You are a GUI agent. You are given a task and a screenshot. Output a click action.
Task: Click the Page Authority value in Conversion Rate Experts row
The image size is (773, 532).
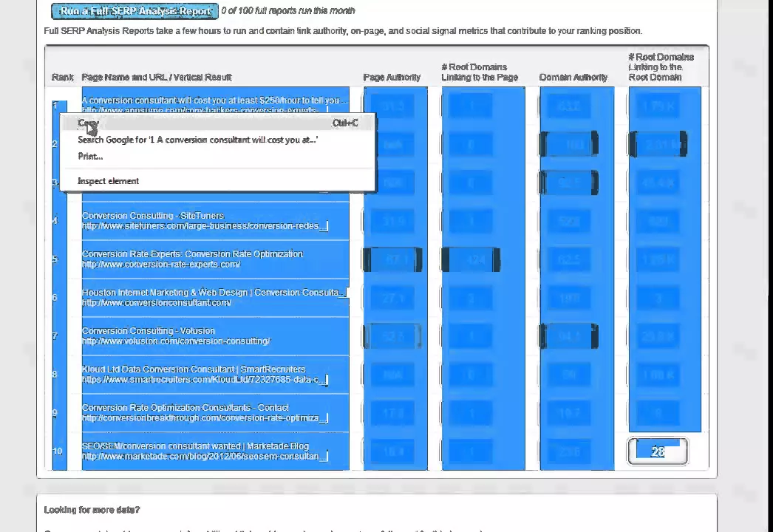392,259
